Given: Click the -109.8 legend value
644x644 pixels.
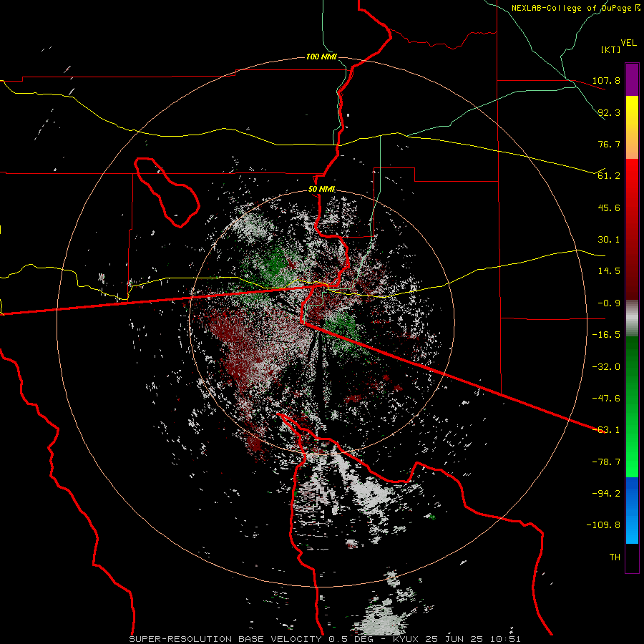Looking at the screenshot, I should (x=603, y=525).
